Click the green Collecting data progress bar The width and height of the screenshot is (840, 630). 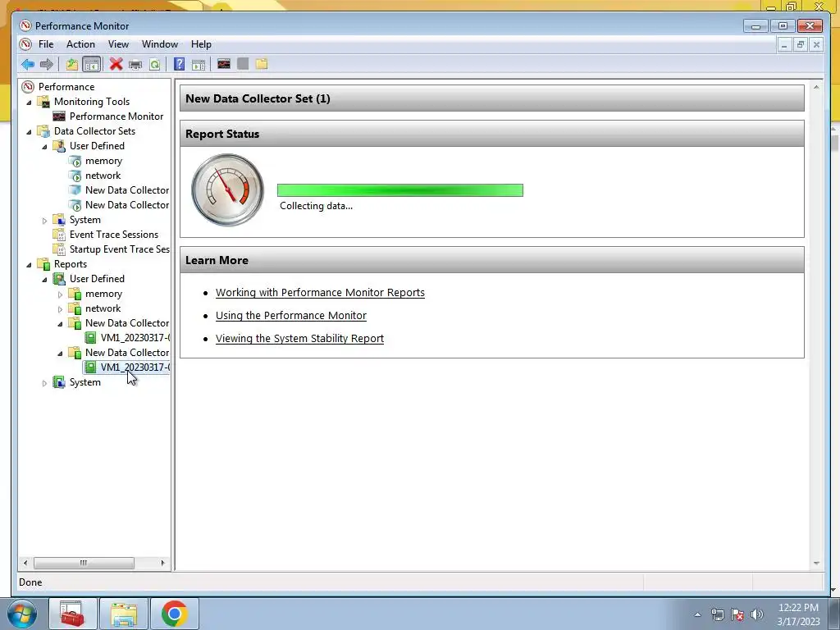click(x=400, y=190)
